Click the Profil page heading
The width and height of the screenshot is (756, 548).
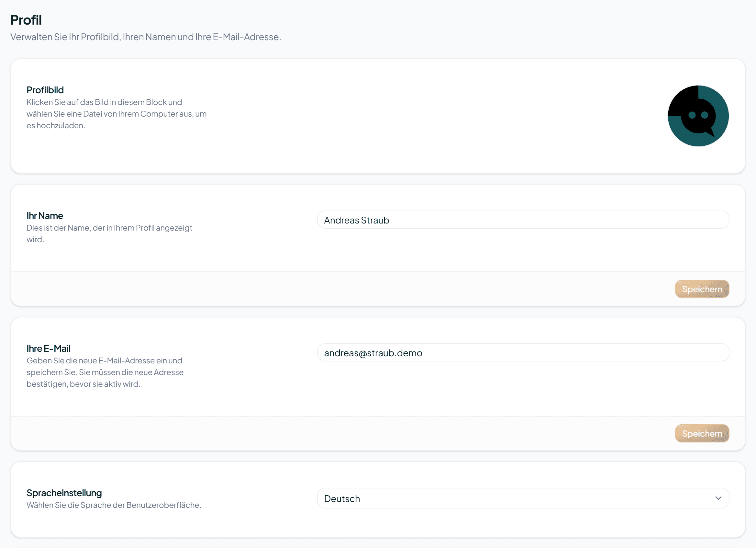[26, 20]
